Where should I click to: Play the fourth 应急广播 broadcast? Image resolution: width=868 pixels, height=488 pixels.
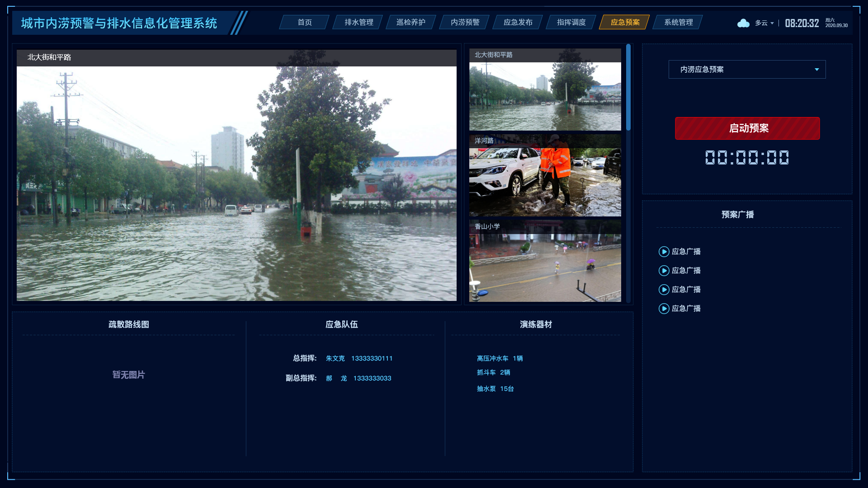click(x=664, y=309)
